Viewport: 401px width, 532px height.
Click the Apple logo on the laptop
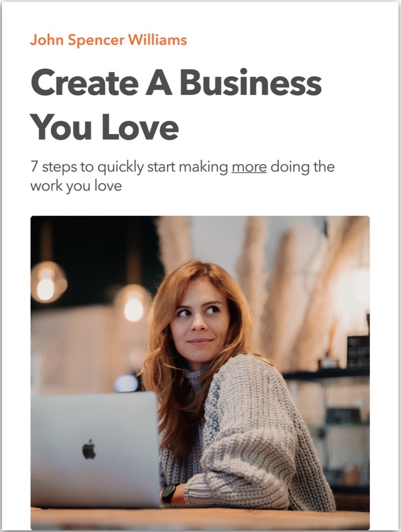point(89,449)
